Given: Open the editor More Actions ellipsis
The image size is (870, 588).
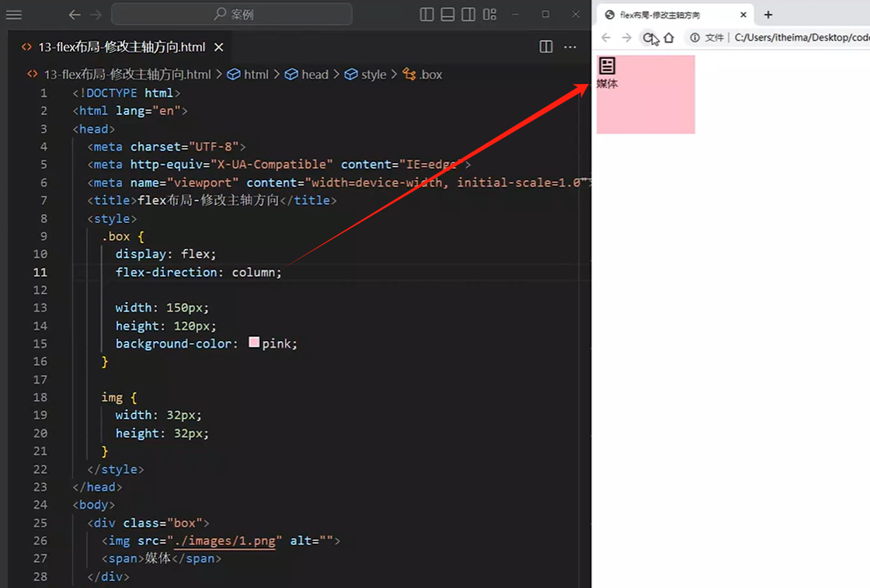Looking at the screenshot, I should click(570, 47).
